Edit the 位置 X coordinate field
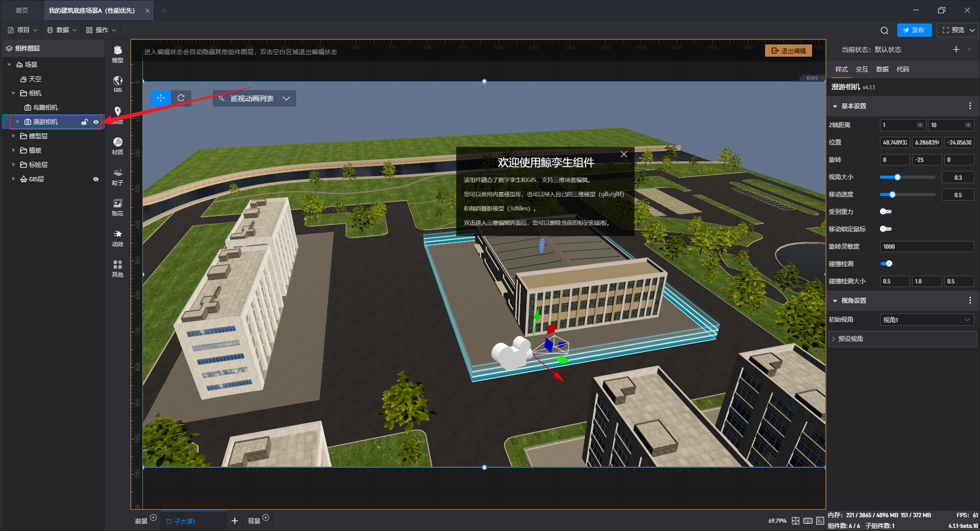This screenshot has width=980, height=531. tap(895, 142)
